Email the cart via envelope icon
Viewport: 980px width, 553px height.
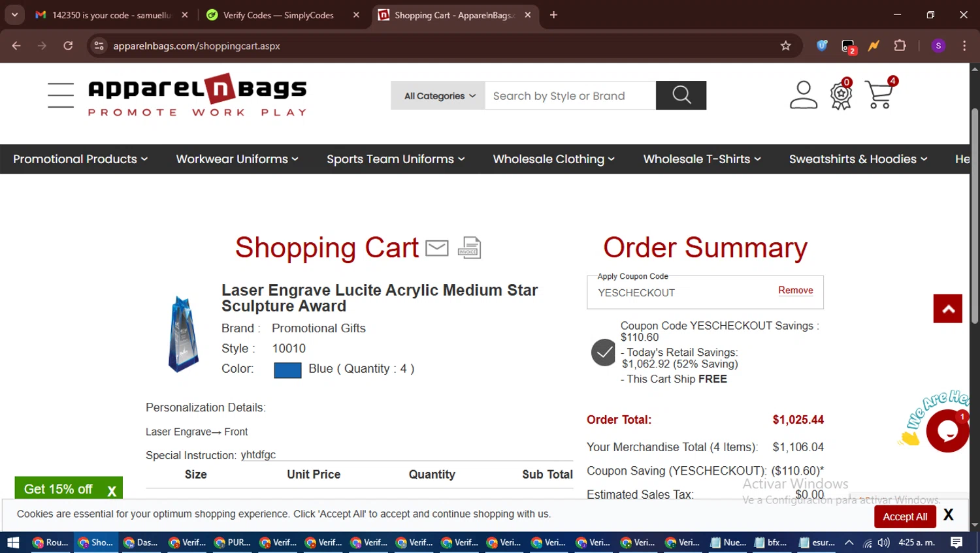click(x=436, y=248)
